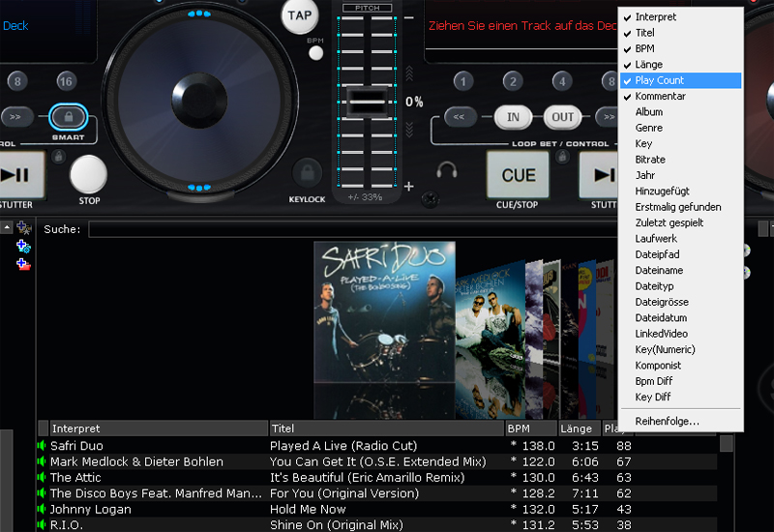Click the pitch plus button
This screenshot has height=532, width=774.
408,187
